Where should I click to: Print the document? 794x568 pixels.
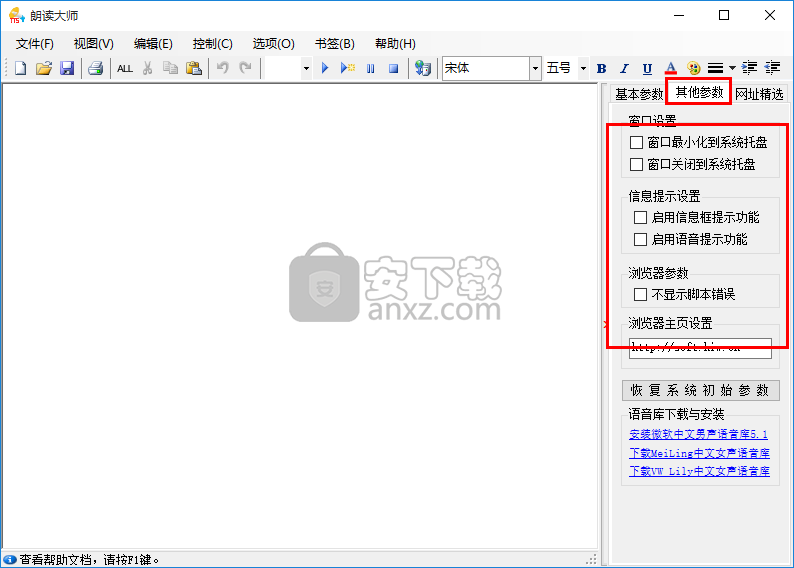95,68
